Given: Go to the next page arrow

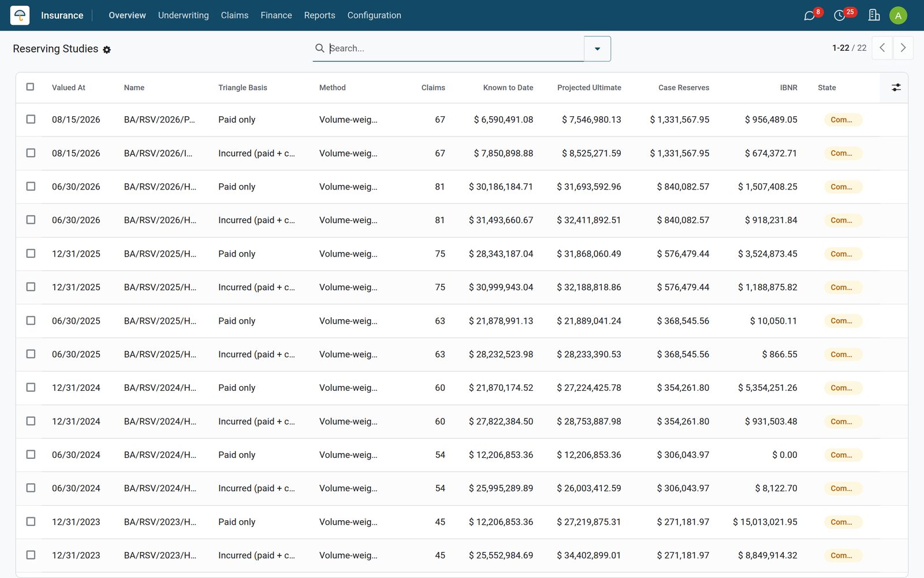Looking at the screenshot, I should coord(903,48).
